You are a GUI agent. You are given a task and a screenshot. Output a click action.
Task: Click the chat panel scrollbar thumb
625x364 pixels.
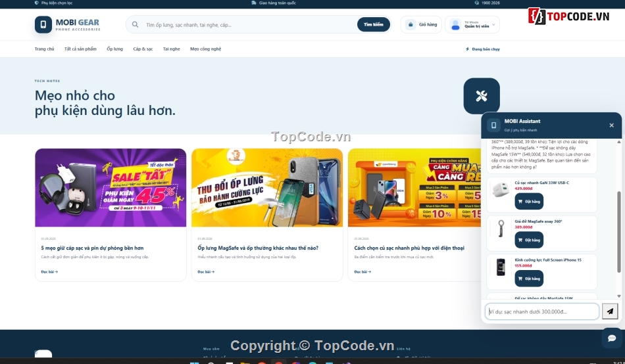619,232
